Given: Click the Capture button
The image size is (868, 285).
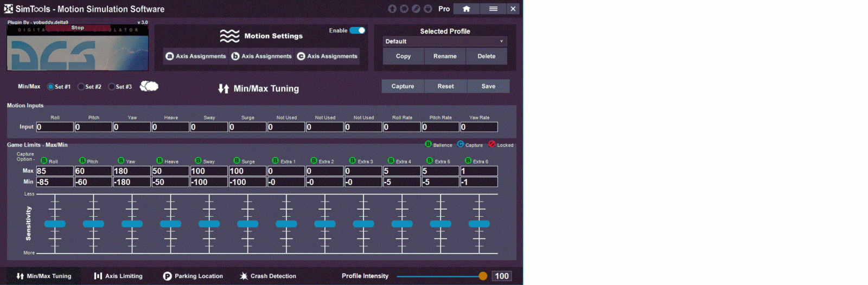Looking at the screenshot, I should coord(403,86).
